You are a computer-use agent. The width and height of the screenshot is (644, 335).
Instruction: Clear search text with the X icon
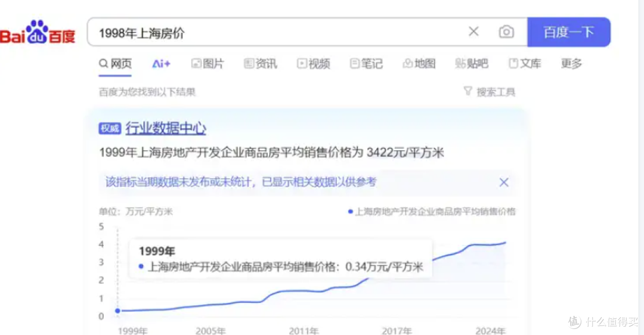point(473,32)
